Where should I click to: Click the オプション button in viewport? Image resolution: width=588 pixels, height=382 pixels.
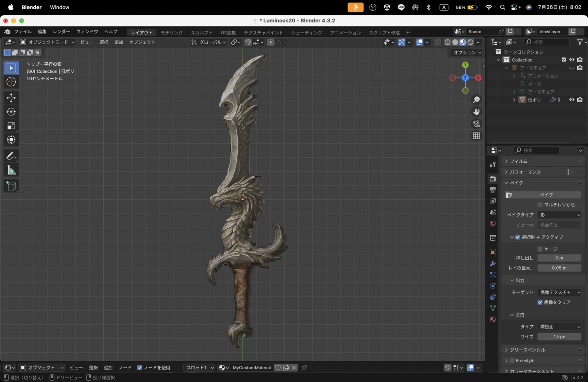[467, 53]
